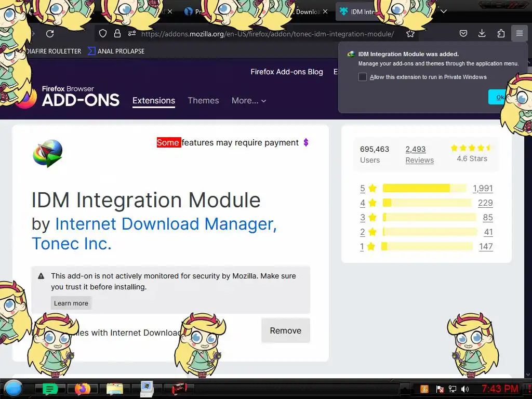
Task: Click the 7:43 PM taskbar clock
Action: coord(500,389)
